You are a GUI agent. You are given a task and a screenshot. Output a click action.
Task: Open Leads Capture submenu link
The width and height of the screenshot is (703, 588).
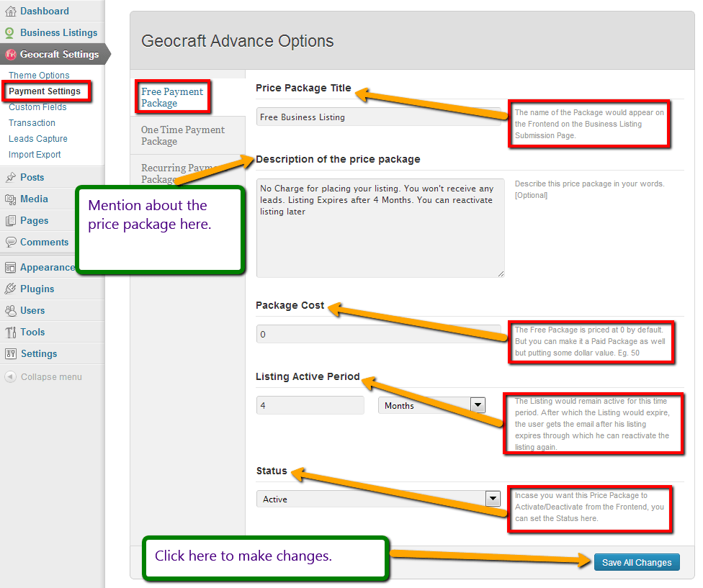pyautogui.click(x=38, y=139)
